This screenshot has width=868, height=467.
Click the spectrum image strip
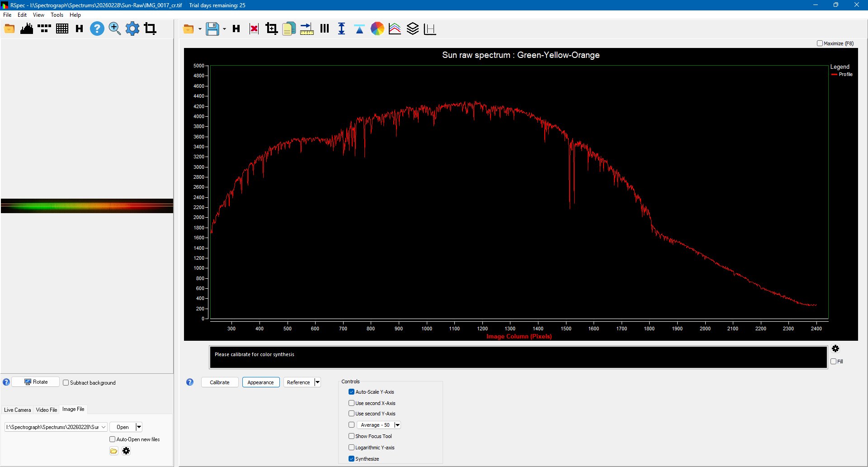tap(87, 206)
